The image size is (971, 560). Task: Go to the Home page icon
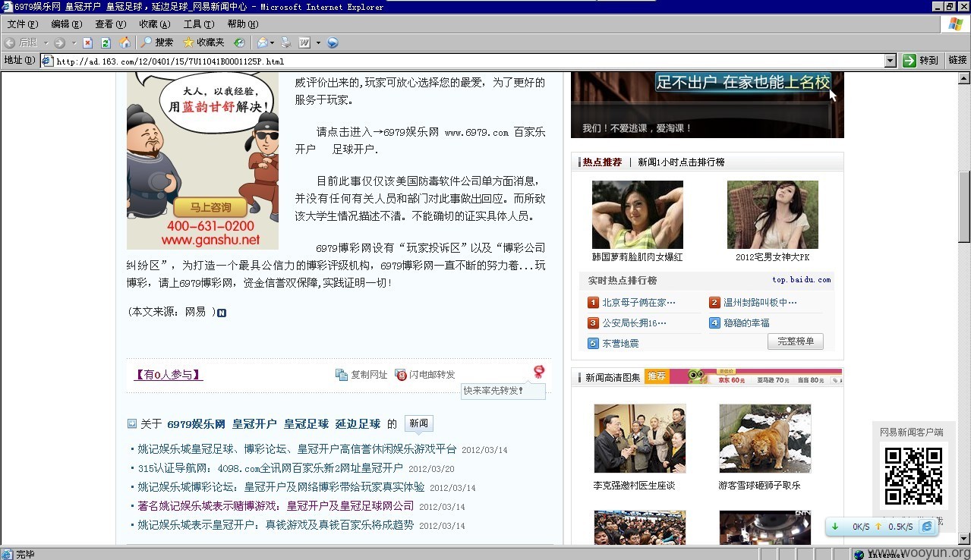[125, 42]
